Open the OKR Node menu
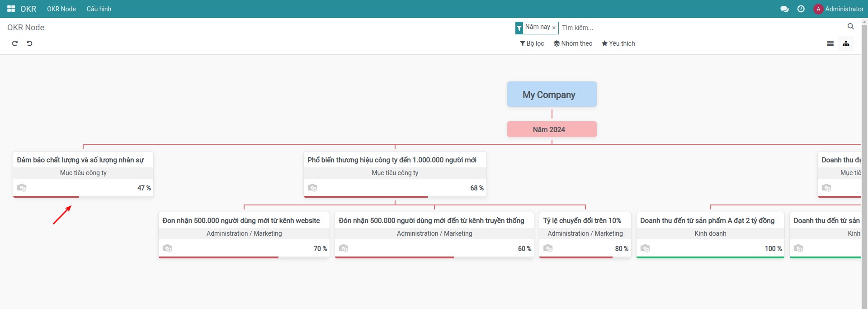The image size is (868, 309). [x=61, y=9]
